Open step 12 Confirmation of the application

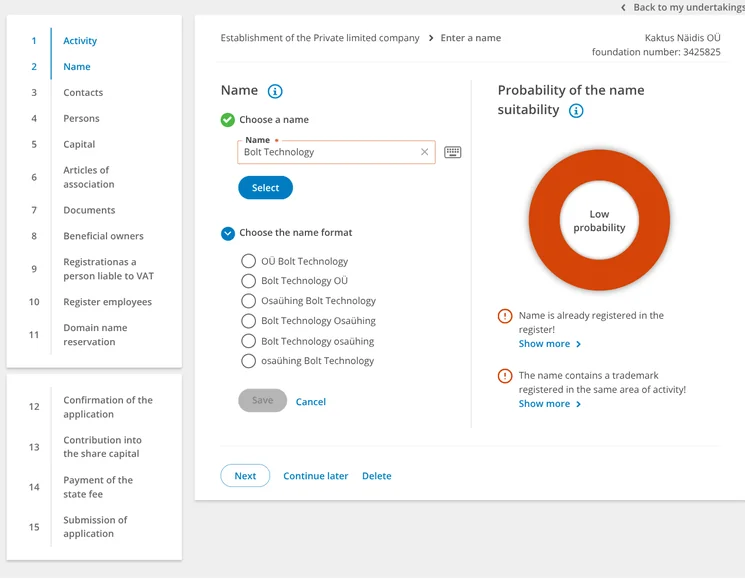coord(108,407)
